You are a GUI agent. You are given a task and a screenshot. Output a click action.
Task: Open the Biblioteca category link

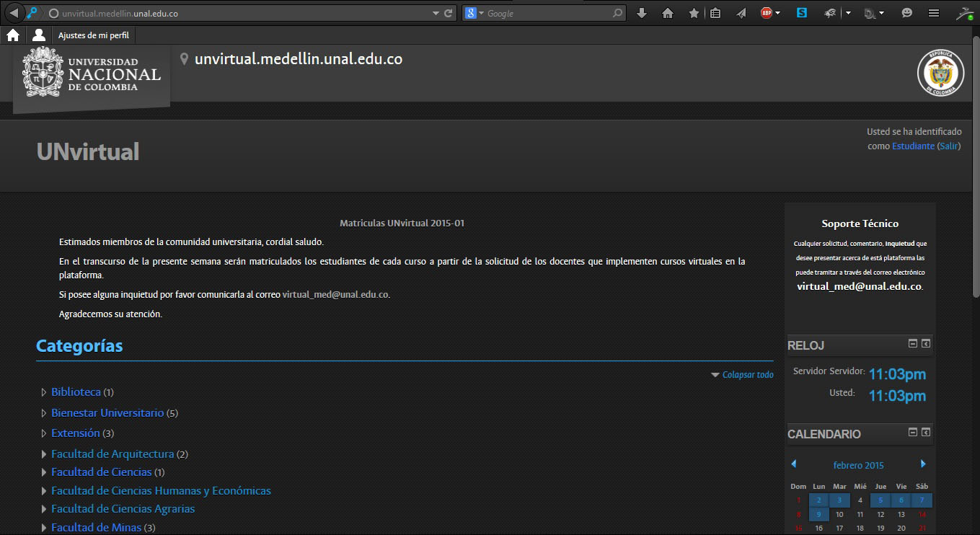point(76,392)
